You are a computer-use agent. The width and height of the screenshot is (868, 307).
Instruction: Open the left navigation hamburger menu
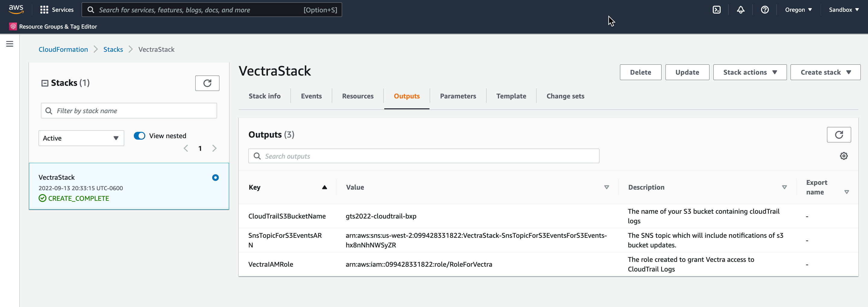pyautogui.click(x=10, y=44)
